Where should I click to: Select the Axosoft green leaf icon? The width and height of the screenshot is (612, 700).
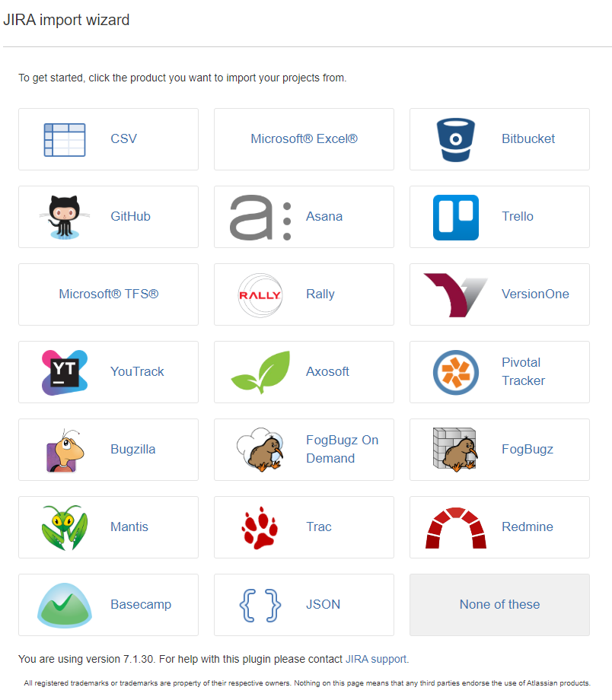260,372
